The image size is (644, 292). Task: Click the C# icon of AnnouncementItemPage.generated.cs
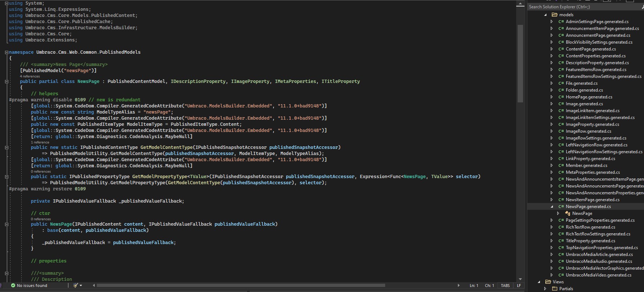click(561, 28)
